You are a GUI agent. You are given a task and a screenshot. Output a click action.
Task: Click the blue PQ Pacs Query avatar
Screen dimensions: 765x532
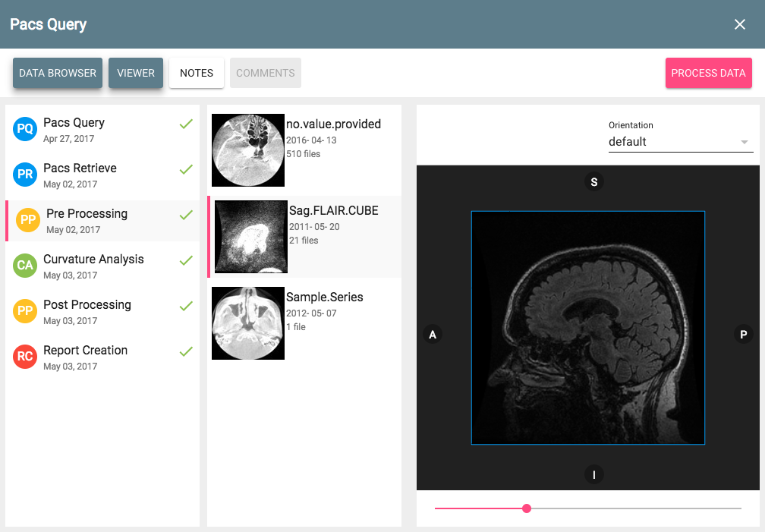25,129
